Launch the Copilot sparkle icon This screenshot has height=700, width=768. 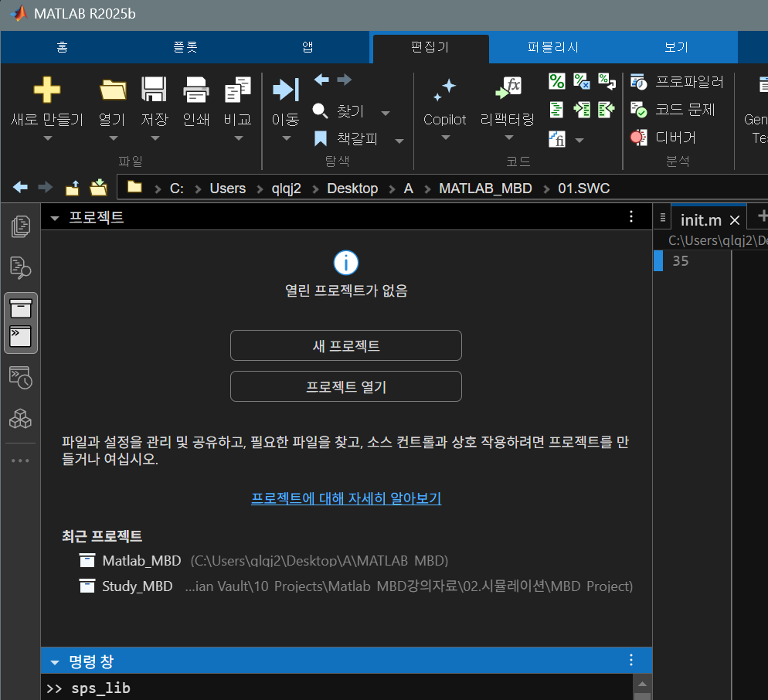445,90
